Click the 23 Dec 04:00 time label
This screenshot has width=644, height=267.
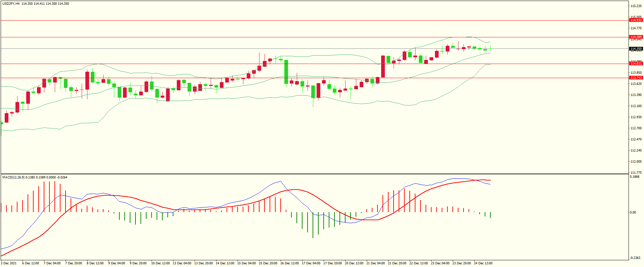click(x=440, y=263)
